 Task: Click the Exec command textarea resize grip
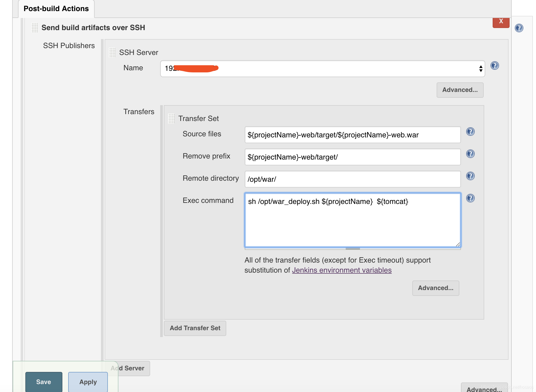click(x=458, y=244)
